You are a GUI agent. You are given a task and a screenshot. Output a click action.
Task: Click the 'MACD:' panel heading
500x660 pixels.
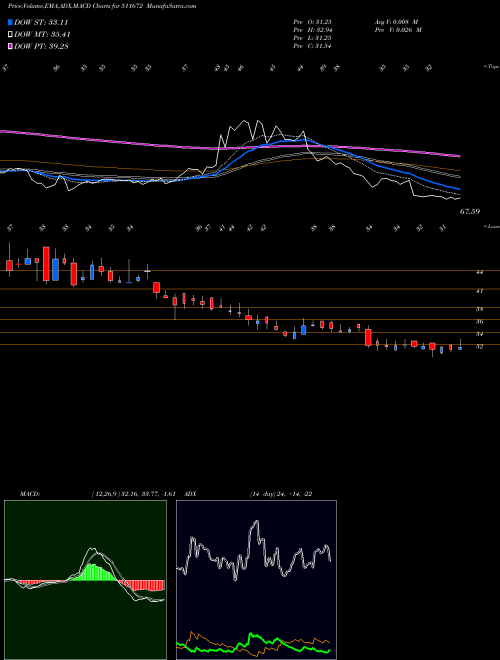click(x=29, y=494)
